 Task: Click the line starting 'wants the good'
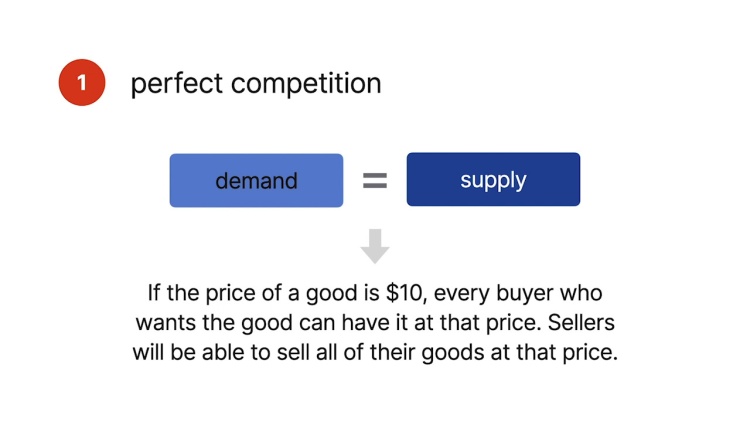[x=375, y=323]
